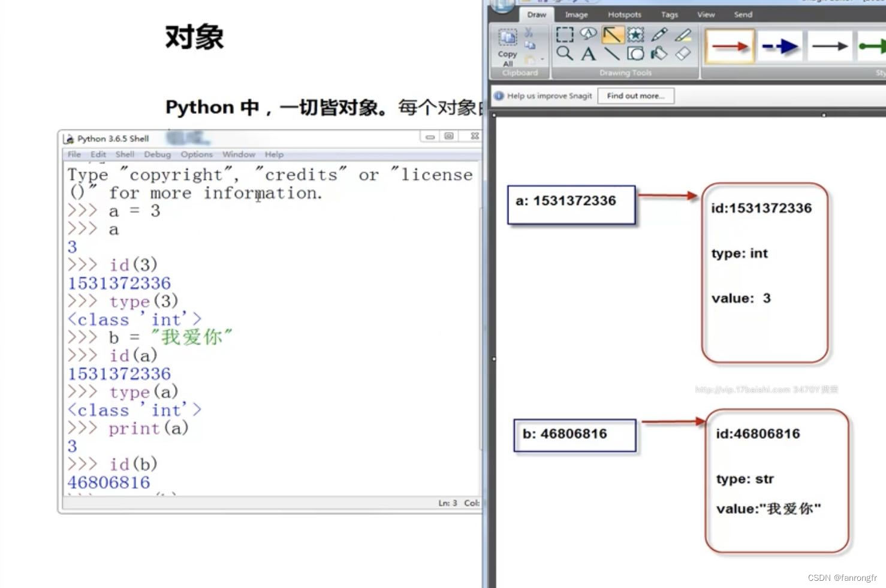Viewport: 886px width, 588px height.
Task: Switch to the Image ribbon tab
Action: pos(576,14)
